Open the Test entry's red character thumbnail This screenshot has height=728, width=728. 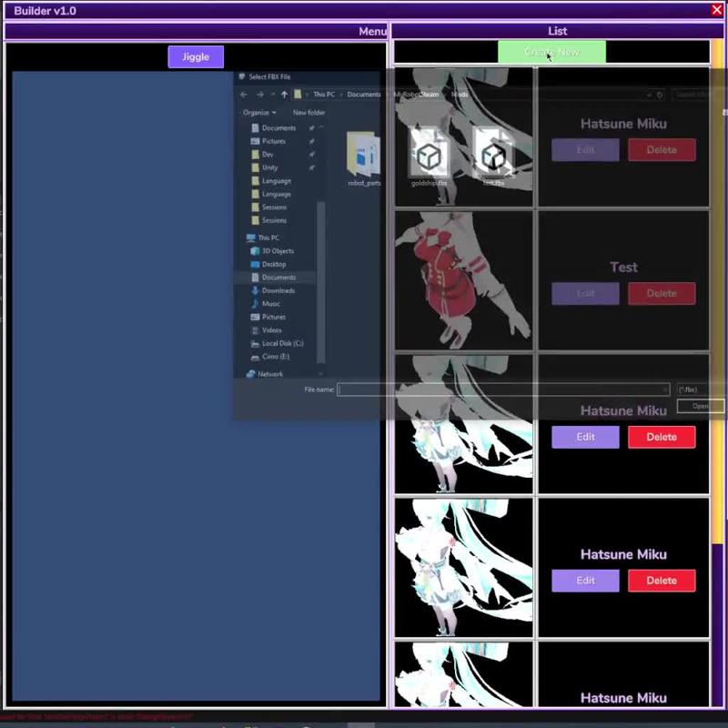click(x=463, y=280)
